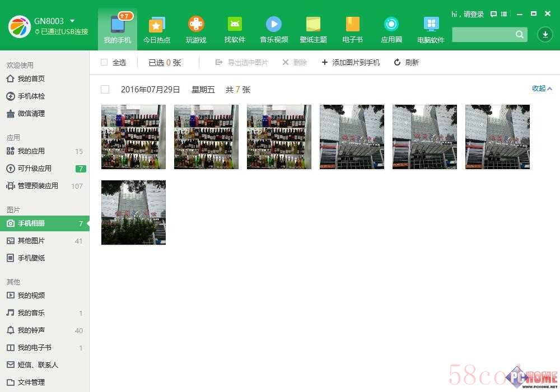This screenshot has width=560, height=392.
Task: Open 文件管理 in sidebar
Action: 45,382
